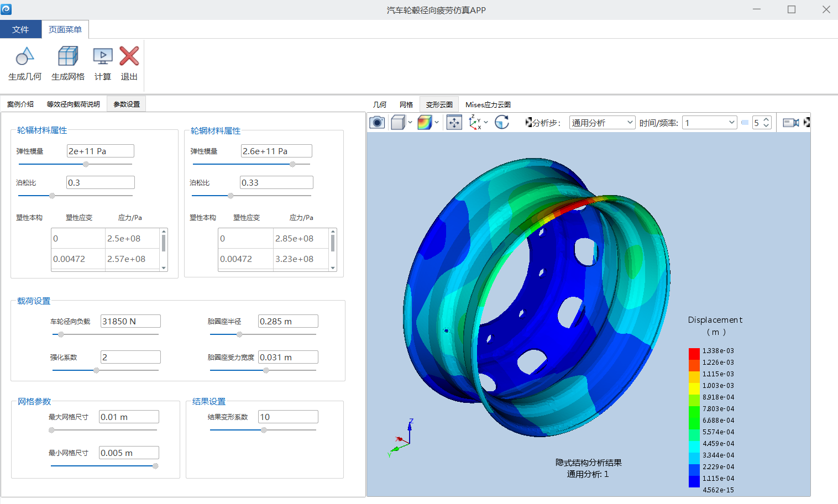Adjust 车轮径向负载 slider handle

pyautogui.click(x=61, y=334)
